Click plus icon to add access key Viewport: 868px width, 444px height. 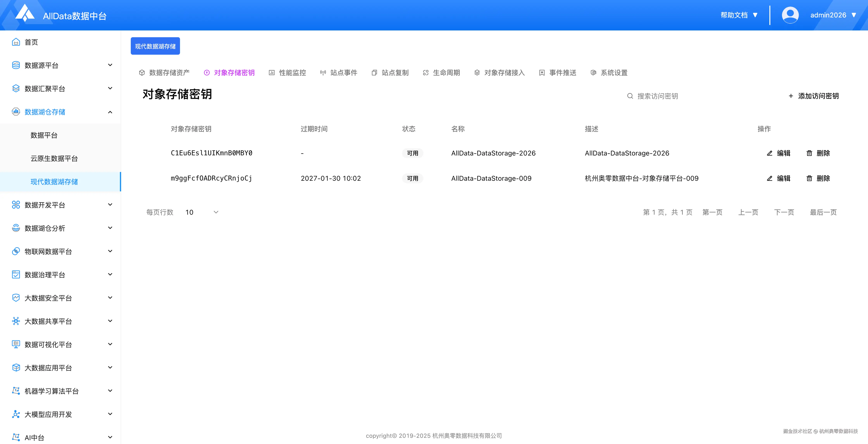tap(791, 96)
